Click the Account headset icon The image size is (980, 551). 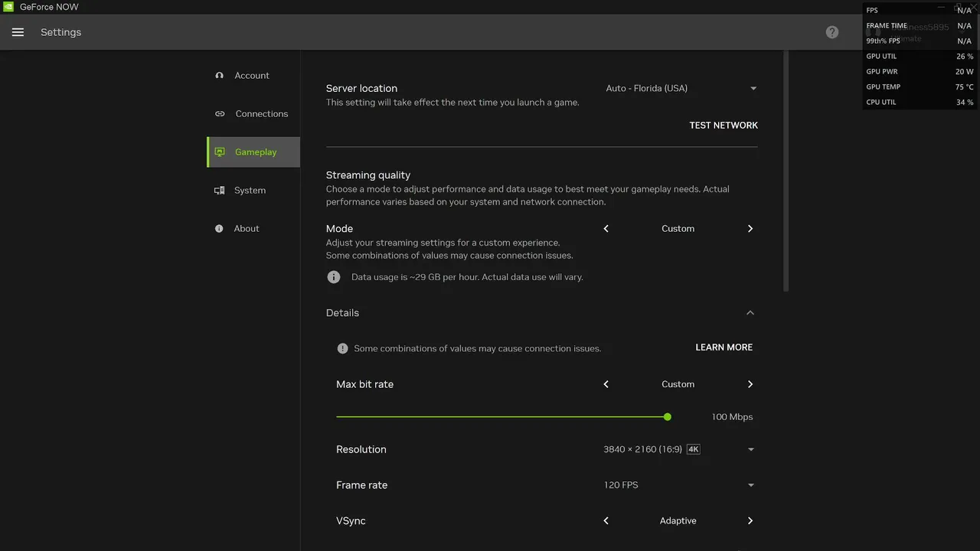(220, 76)
